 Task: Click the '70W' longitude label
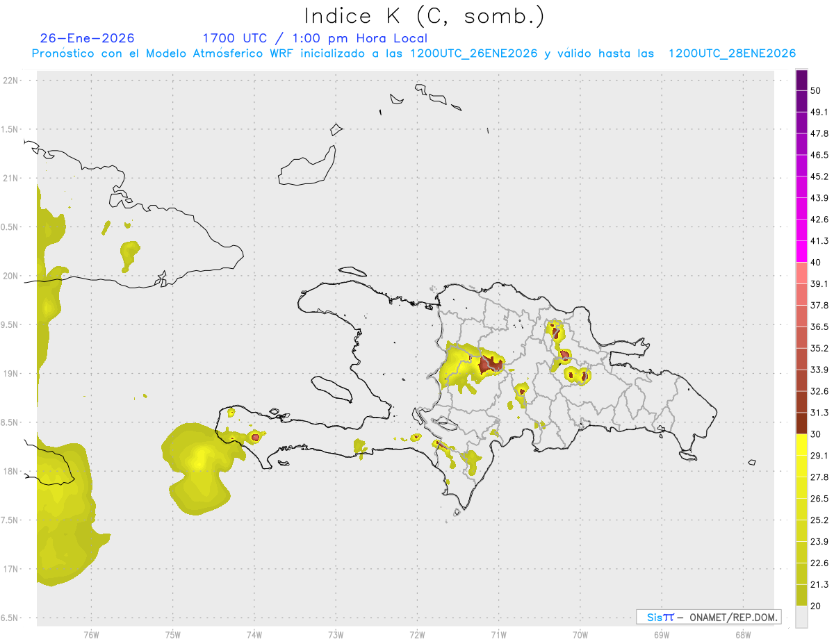click(x=580, y=635)
